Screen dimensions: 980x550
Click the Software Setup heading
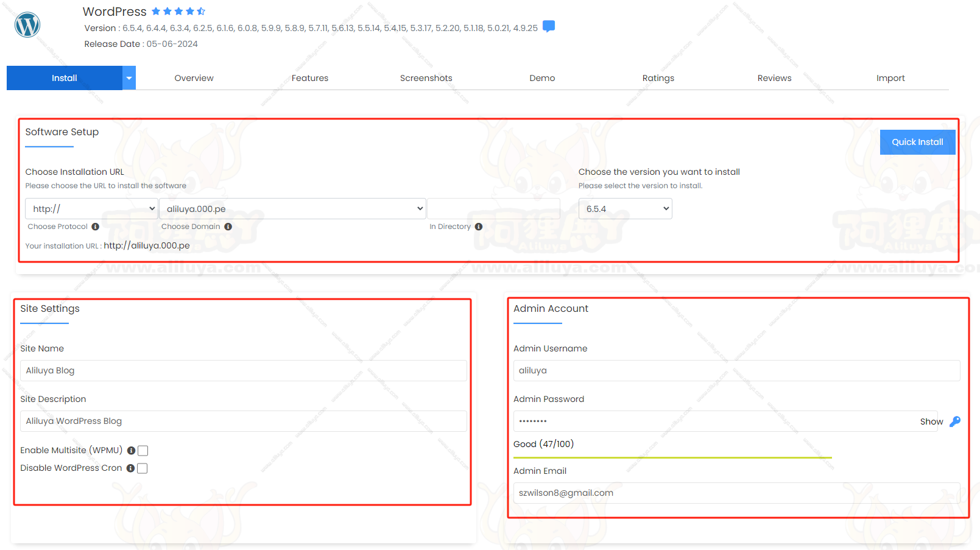click(x=62, y=132)
